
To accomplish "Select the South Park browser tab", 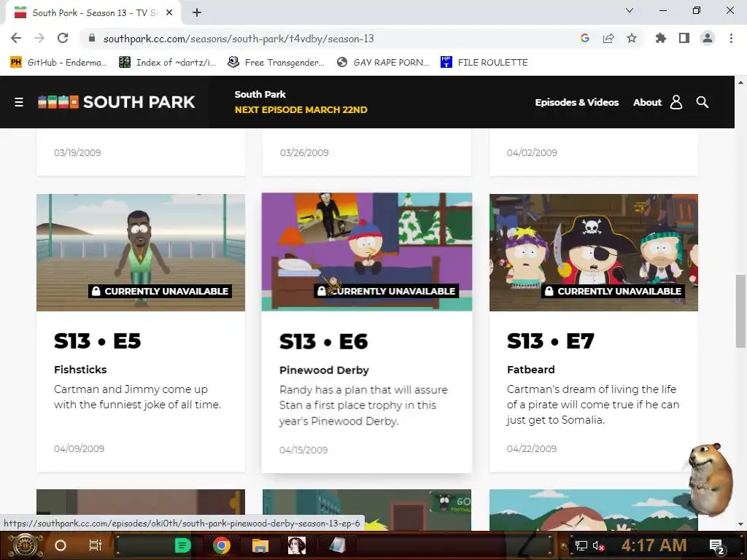I will pos(93,13).
